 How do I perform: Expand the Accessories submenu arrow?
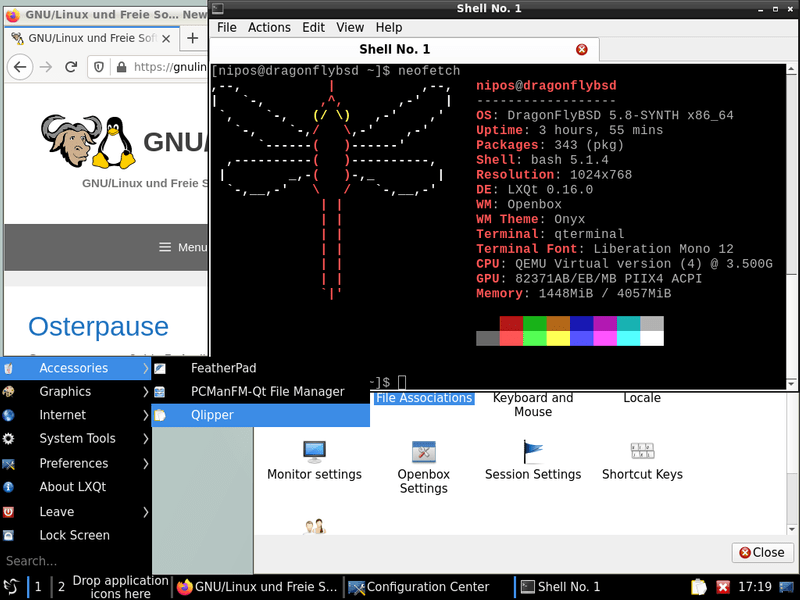pos(145,368)
